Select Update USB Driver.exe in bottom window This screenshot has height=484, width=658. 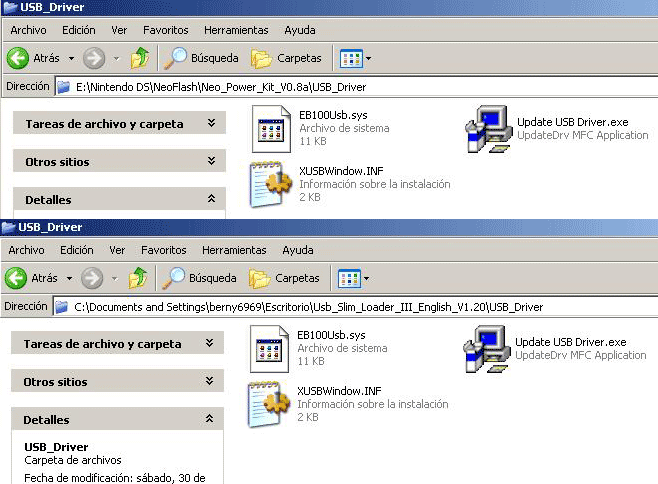[485, 348]
